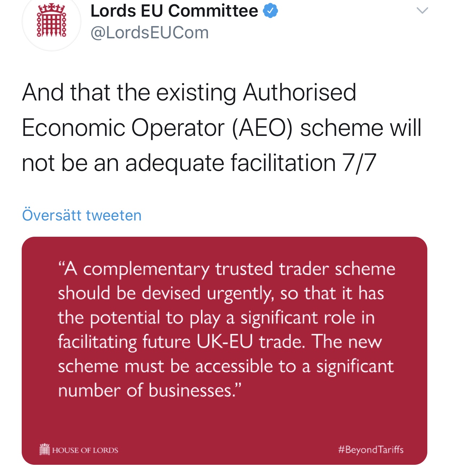Viewport: 449px width, 476px height.
Task: Click the HOUSE OF LORDS wordmark
Action: click(x=85, y=450)
